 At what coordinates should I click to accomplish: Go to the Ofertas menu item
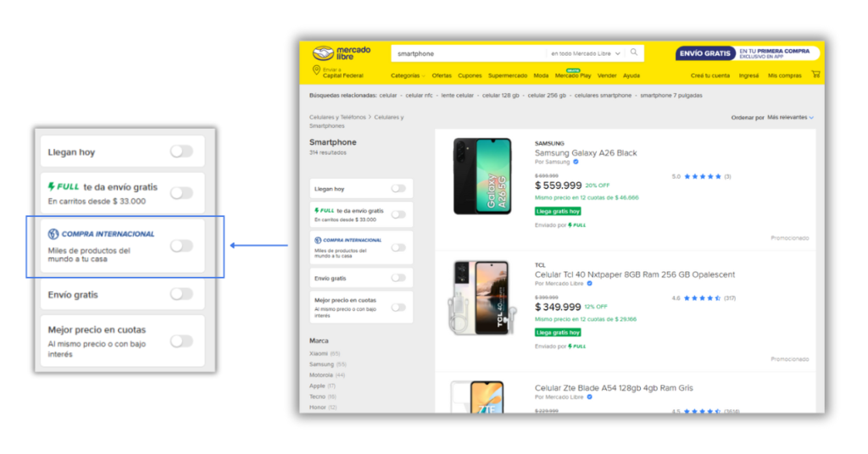(442, 75)
